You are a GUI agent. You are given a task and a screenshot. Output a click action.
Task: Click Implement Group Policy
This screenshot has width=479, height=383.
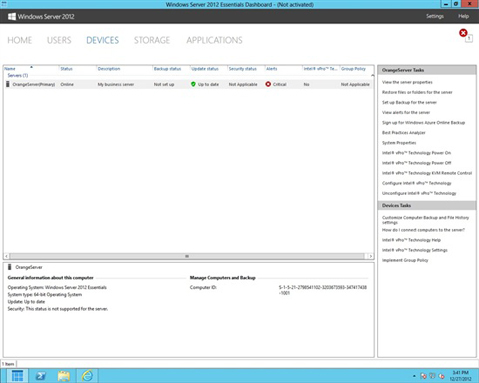coord(405,260)
